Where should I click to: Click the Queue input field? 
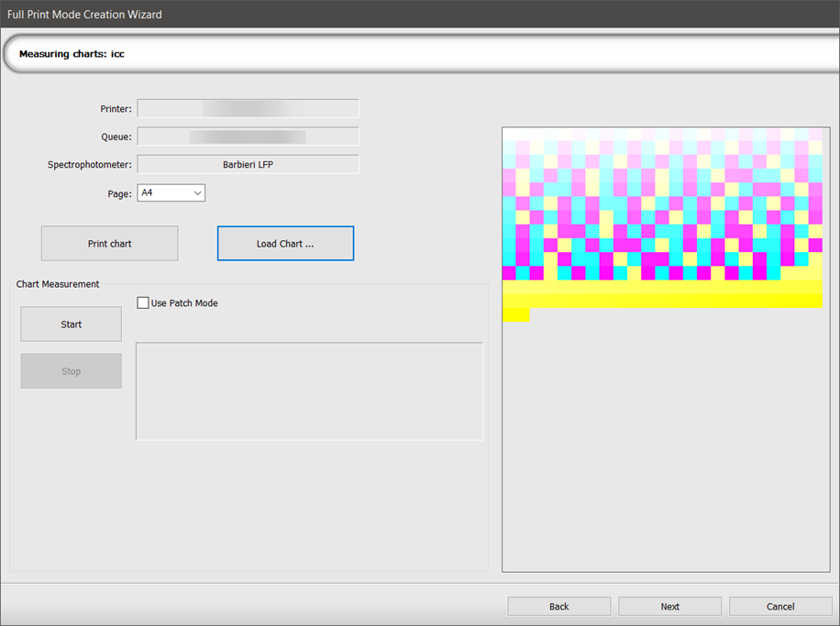pyautogui.click(x=248, y=136)
